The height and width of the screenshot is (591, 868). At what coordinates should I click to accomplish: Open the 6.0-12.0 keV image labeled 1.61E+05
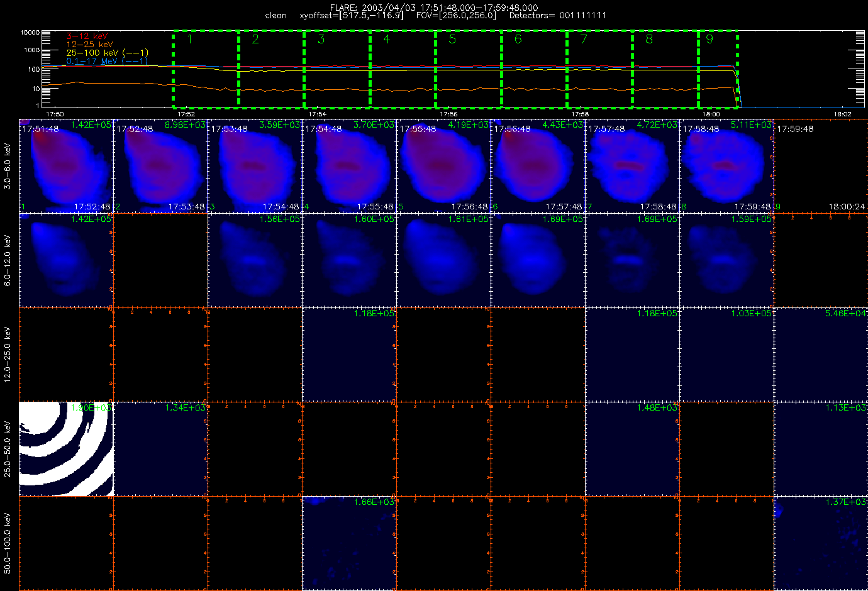444,260
